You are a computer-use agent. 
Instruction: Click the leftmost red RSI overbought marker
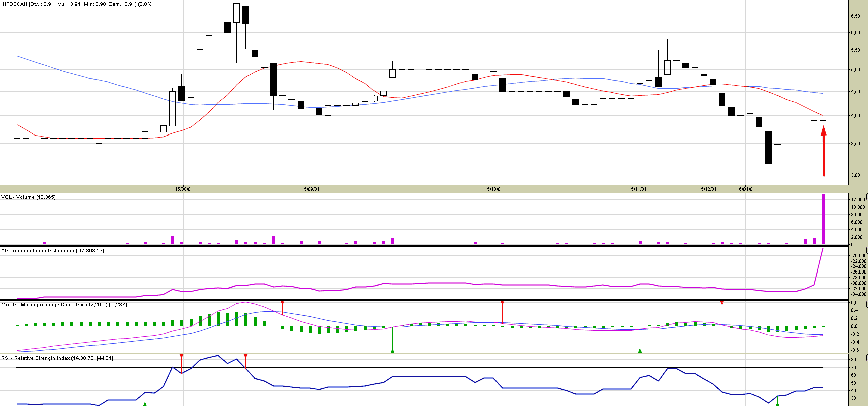[181, 356]
